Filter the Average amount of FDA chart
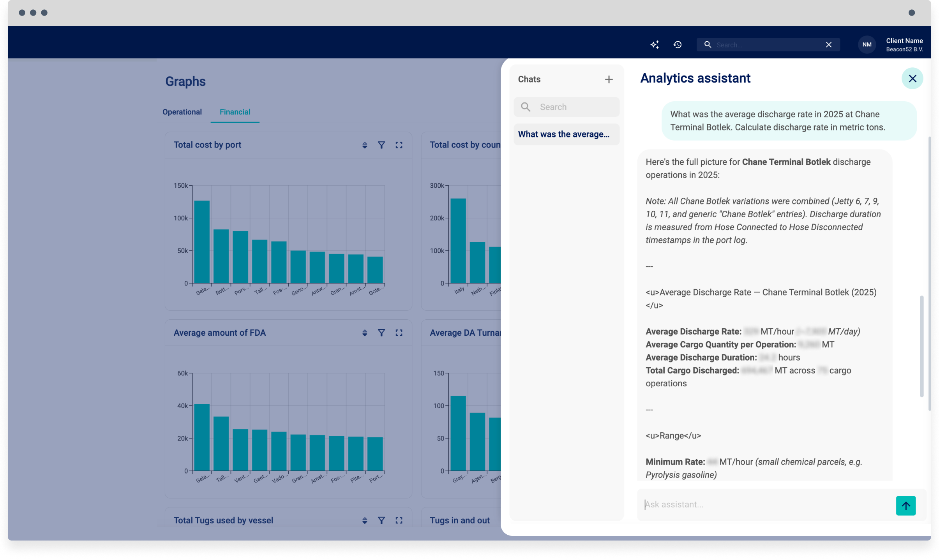Screen dimensions: 939x560 click(x=381, y=333)
